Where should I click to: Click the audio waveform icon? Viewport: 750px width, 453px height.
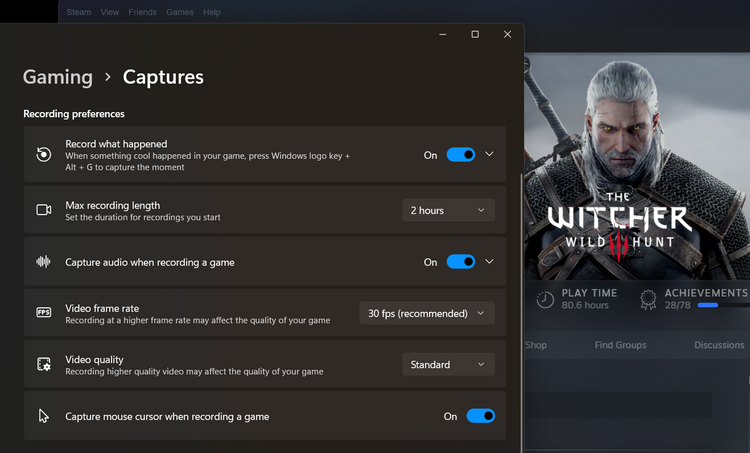(44, 262)
